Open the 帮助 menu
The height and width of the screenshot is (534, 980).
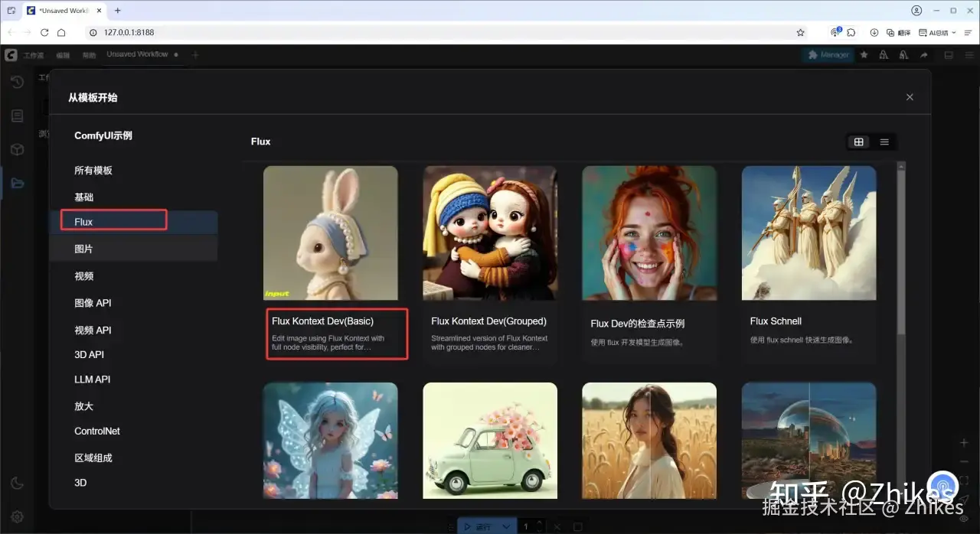pos(90,55)
